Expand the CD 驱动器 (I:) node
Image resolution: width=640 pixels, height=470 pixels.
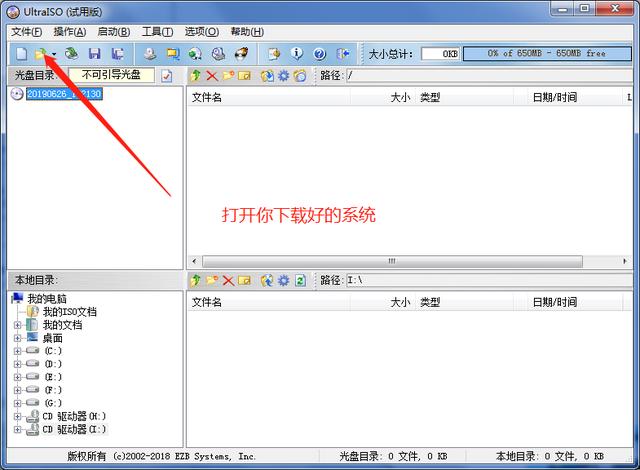17,430
